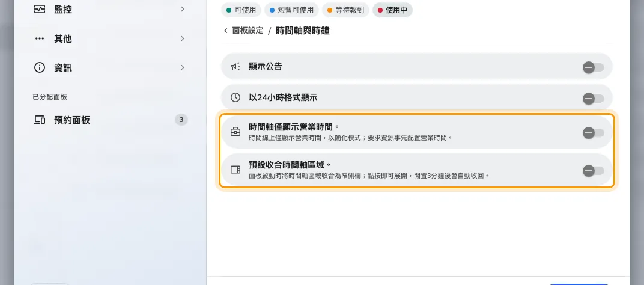Image resolution: width=644 pixels, height=285 pixels.
Task: Click the sidebar layout icon in 預設收合時間軸區域 row
Action: tap(235, 170)
